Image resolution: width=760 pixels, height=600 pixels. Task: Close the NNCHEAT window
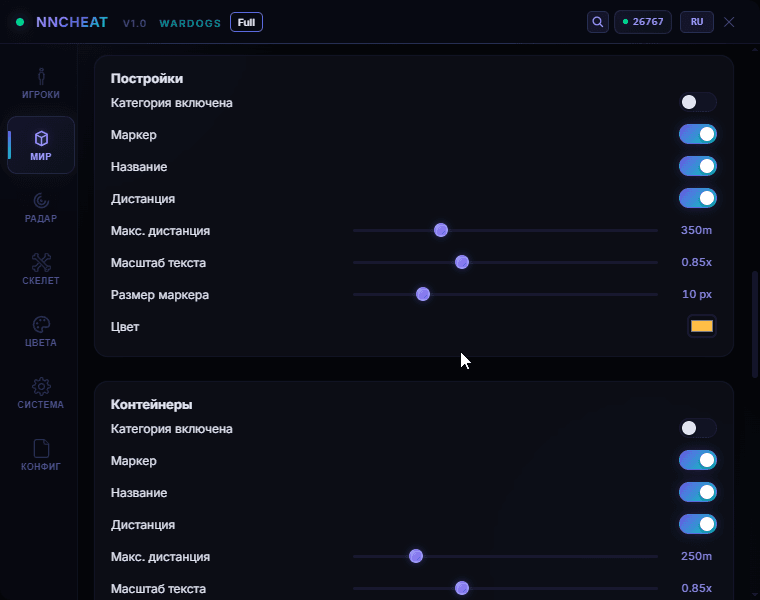click(x=729, y=22)
